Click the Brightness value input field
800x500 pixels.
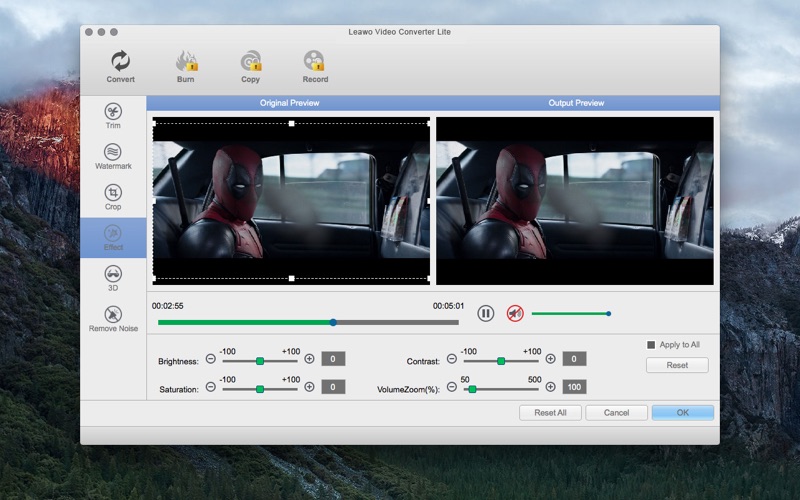click(333, 359)
